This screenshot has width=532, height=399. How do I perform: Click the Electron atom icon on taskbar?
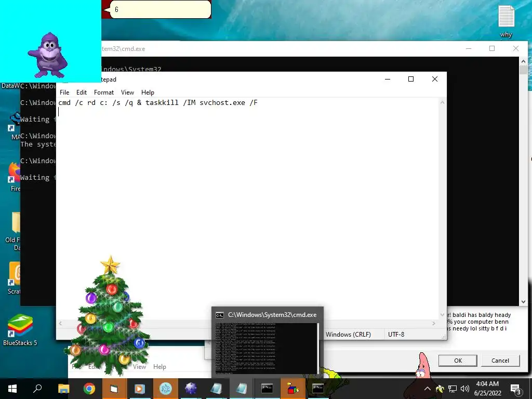(x=166, y=389)
